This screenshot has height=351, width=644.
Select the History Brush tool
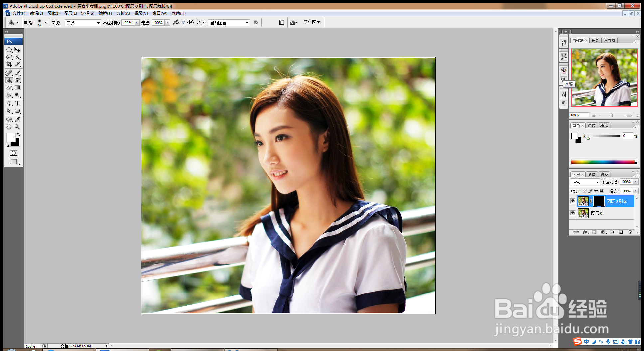pyautogui.click(x=18, y=80)
